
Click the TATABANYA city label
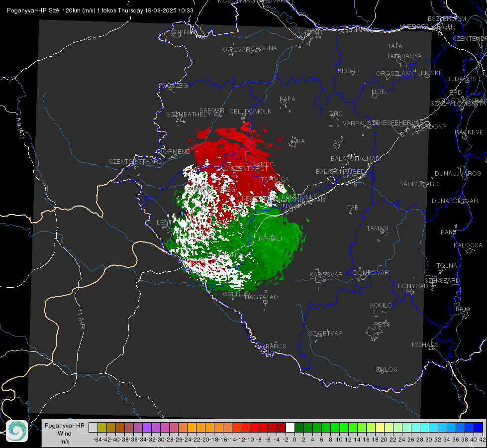(x=404, y=56)
